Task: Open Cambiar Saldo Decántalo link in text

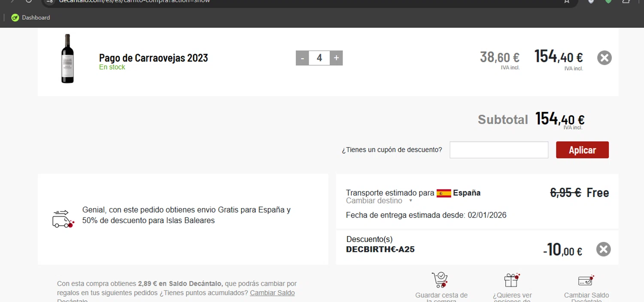Action: pyautogui.click(x=272, y=293)
